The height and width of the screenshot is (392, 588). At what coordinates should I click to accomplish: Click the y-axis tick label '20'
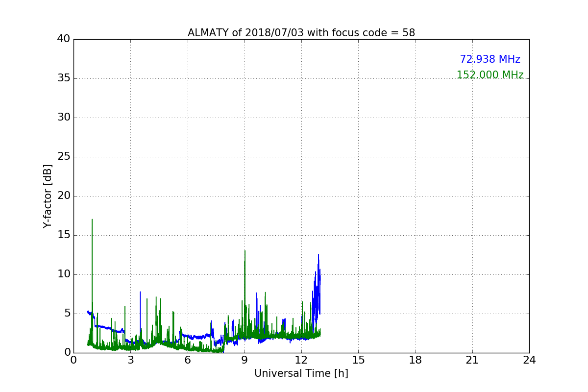(x=64, y=196)
